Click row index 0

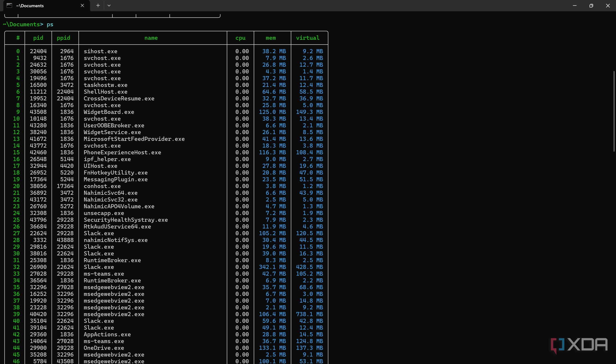tap(18, 51)
